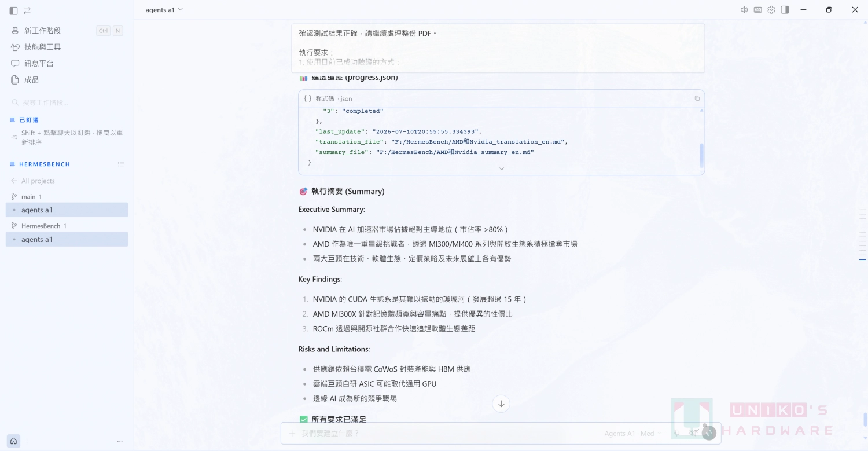Click the translation_file line in JSON

pyautogui.click(x=442, y=142)
